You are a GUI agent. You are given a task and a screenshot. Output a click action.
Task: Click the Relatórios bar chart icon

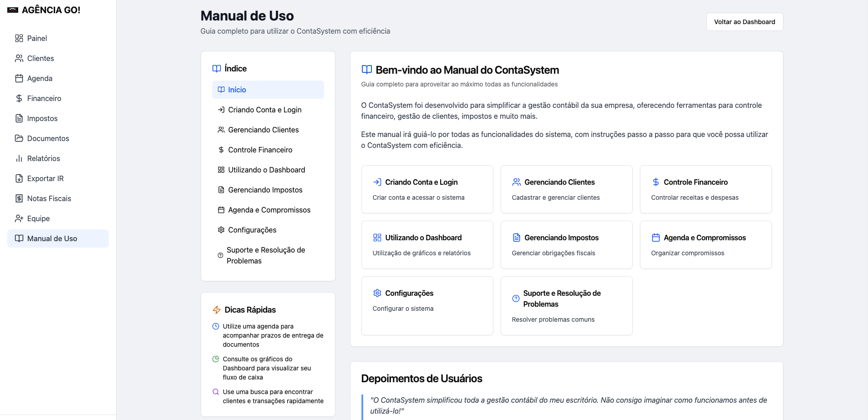[x=19, y=158]
